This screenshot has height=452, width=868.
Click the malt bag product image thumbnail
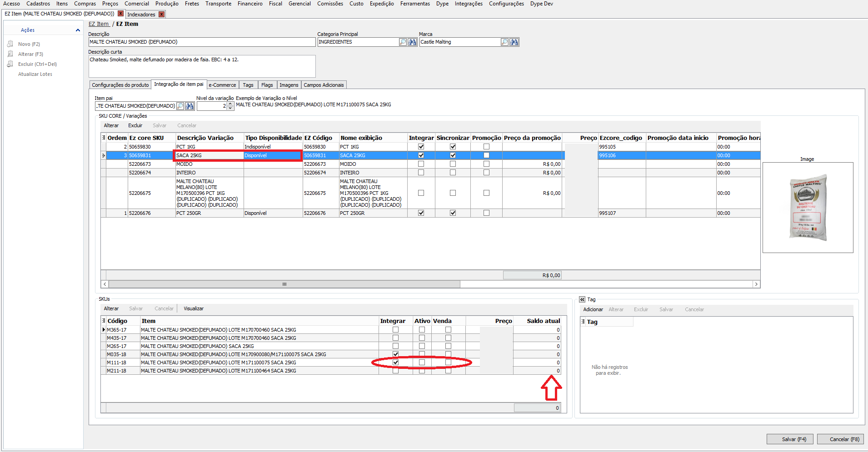click(x=808, y=208)
